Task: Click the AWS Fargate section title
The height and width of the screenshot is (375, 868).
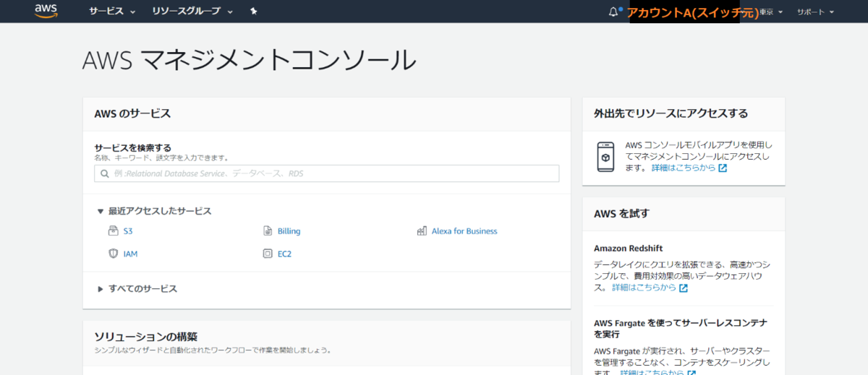Action: [681, 329]
